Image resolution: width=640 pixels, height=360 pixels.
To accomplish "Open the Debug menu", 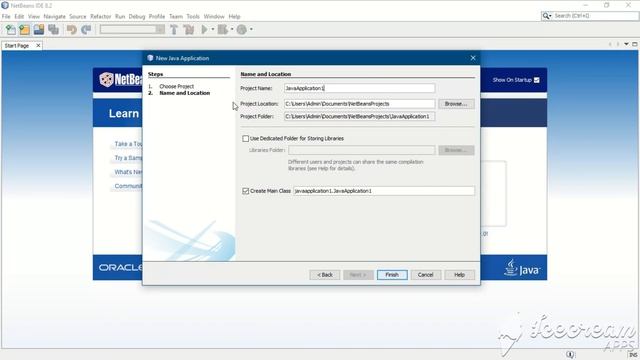I will 137,16.
